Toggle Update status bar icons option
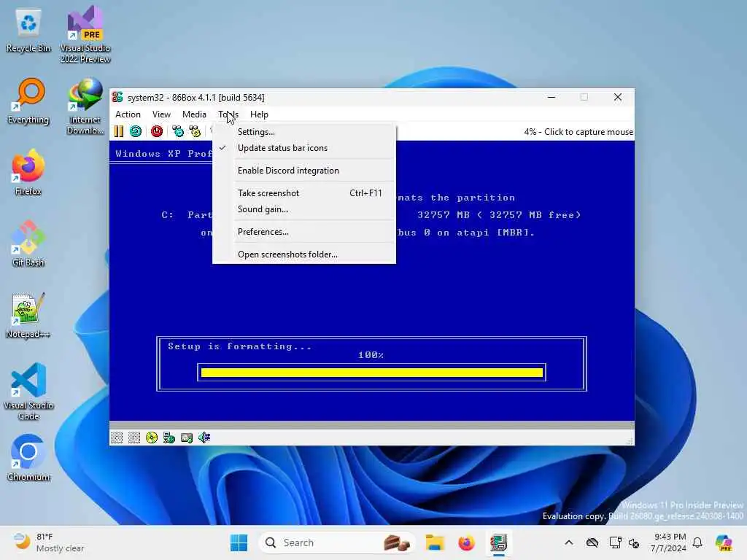 pyautogui.click(x=304, y=148)
